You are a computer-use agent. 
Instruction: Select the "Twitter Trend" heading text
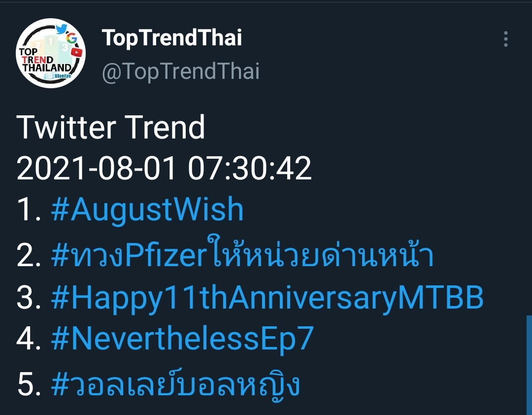tap(111, 127)
